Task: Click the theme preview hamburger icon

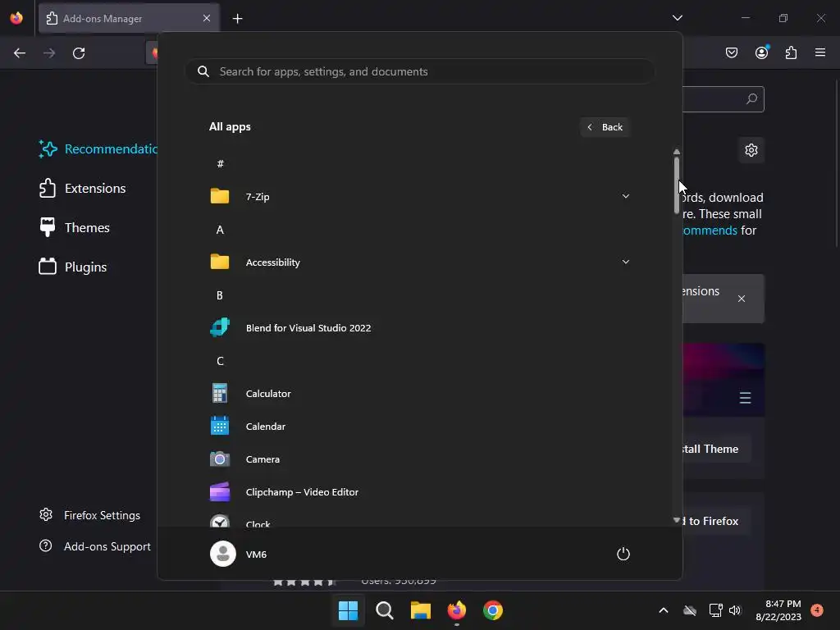Action: pyautogui.click(x=745, y=398)
